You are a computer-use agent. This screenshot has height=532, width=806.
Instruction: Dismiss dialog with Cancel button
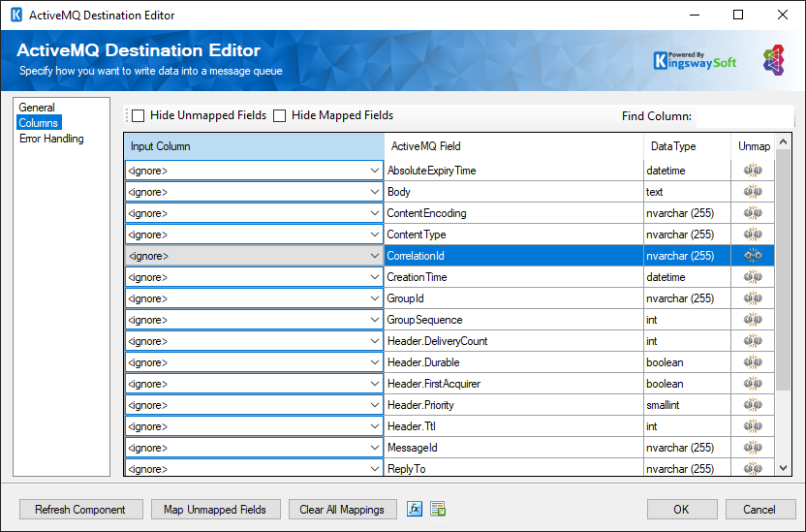(760, 510)
